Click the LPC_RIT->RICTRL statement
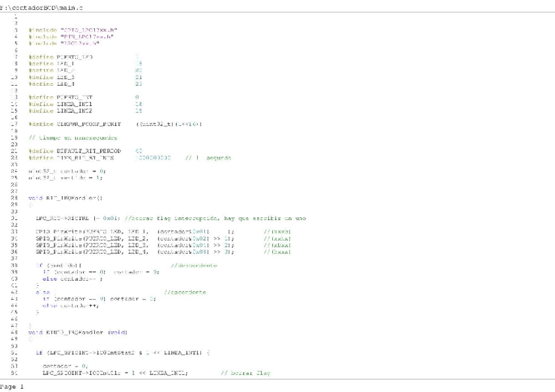 pyautogui.click(x=77, y=218)
